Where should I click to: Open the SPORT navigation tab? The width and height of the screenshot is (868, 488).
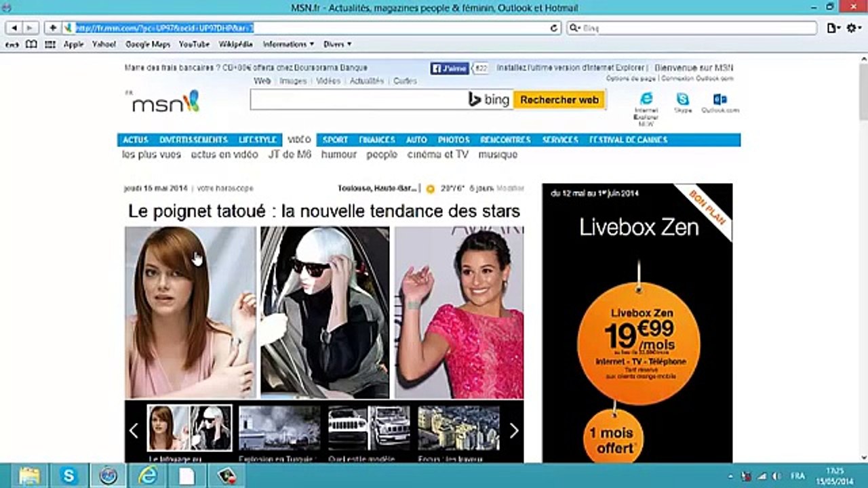335,140
